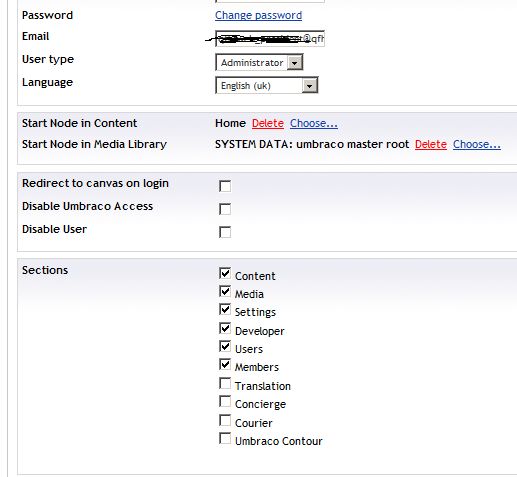Screen dimensions: 517x477
Task: Enable the Translation section checkbox
Action: (225, 383)
